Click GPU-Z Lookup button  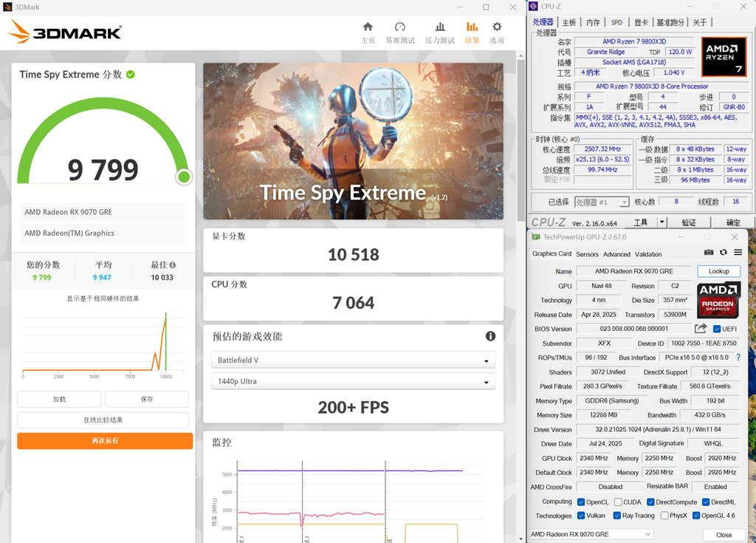(719, 271)
